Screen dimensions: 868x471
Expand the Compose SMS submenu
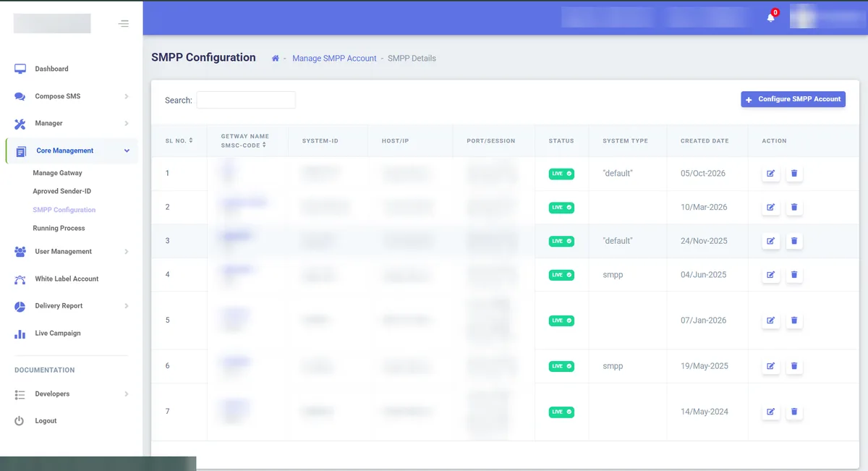[x=127, y=96]
